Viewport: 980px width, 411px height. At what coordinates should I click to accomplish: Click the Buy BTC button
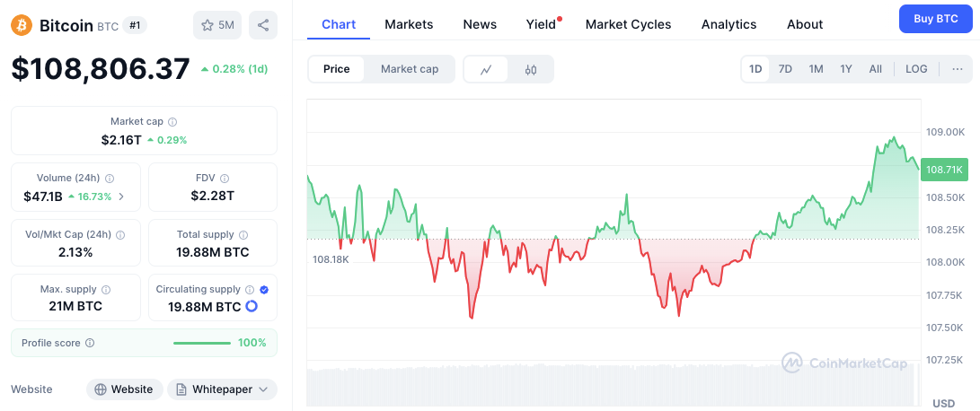click(936, 19)
